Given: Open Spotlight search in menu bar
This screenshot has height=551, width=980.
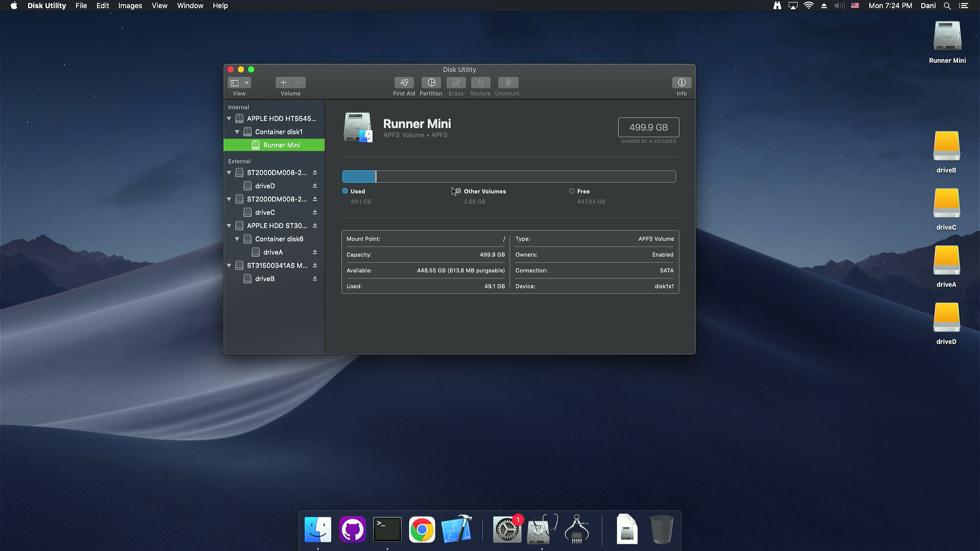Looking at the screenshot, I should click(x=947, y=6).
